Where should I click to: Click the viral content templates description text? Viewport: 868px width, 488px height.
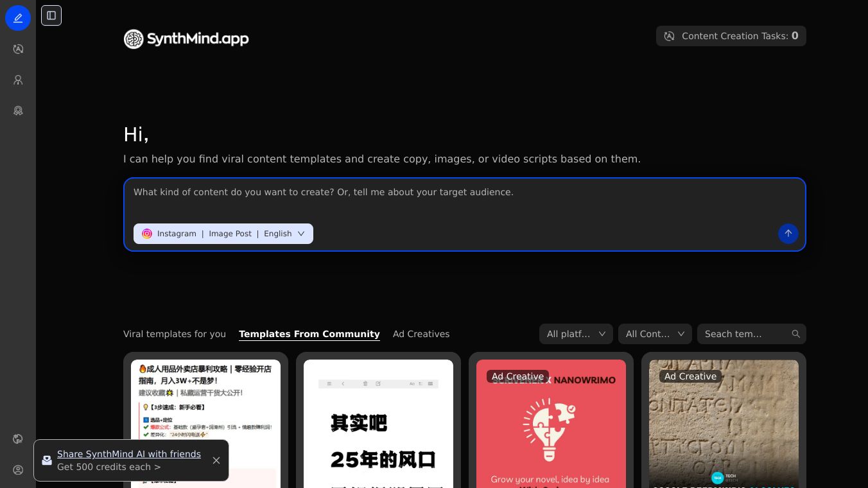[x=382, y=159]
